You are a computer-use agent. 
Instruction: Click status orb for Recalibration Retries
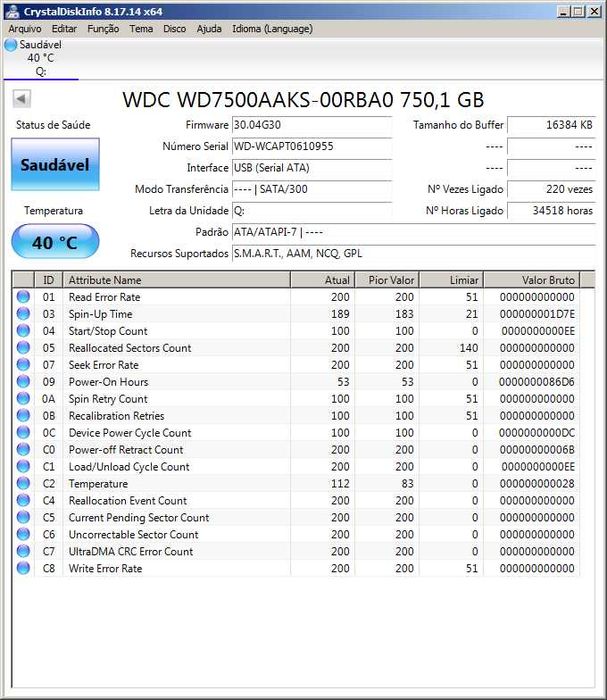(23, 416)
